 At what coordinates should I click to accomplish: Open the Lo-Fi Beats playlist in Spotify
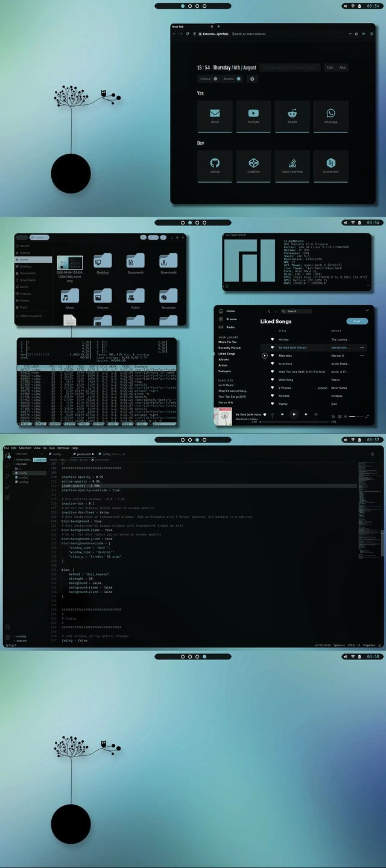pyautogui.click(x=226, y=385)
